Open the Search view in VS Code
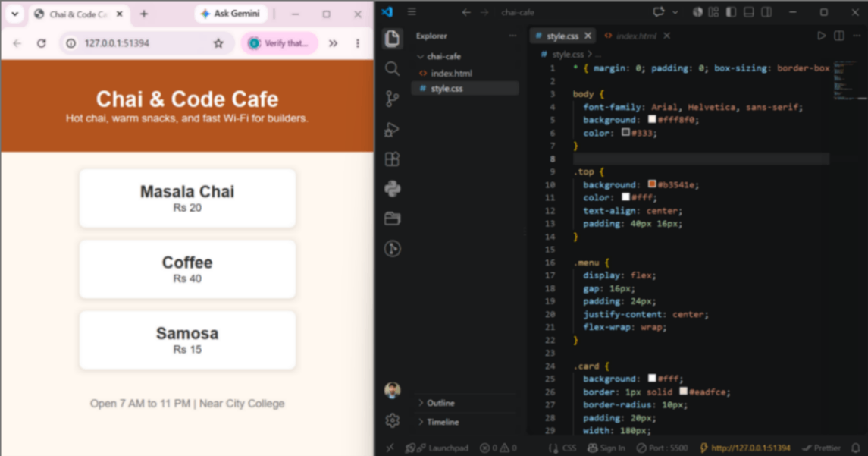 pyautogui.click(x=393, y=69)
